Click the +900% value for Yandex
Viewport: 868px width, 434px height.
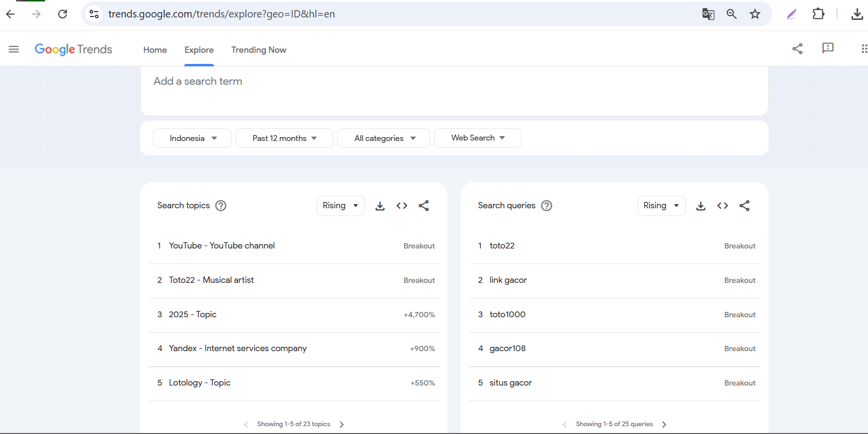click(x=422, y=349)
